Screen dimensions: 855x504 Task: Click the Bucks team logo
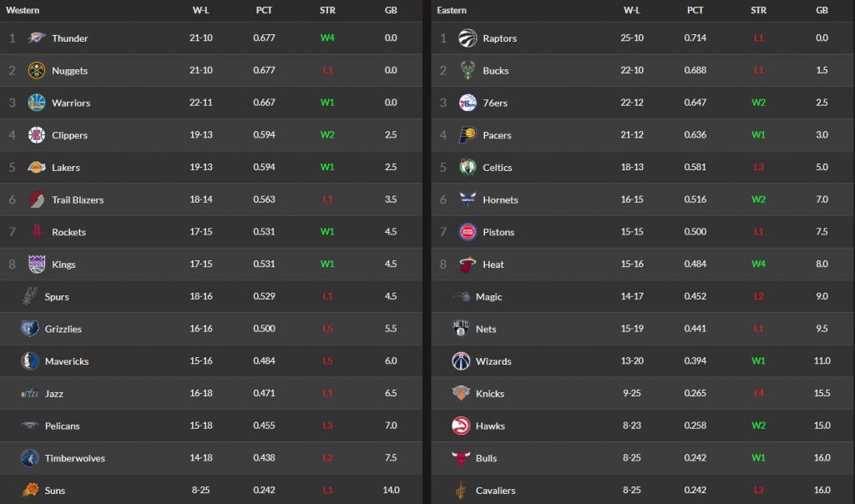click(468, 71)
